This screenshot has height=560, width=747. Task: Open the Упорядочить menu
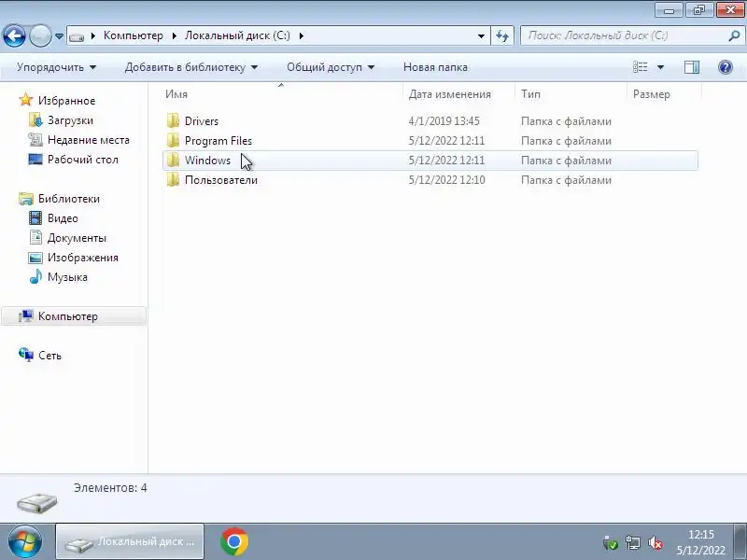click(x=56, y=67)
